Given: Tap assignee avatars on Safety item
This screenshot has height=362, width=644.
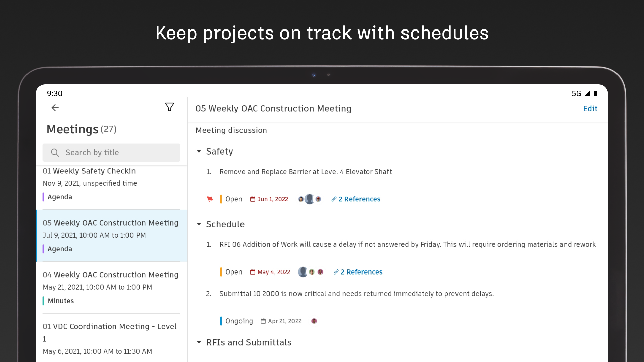Looking at the screenshot, I should pos(309,199).
